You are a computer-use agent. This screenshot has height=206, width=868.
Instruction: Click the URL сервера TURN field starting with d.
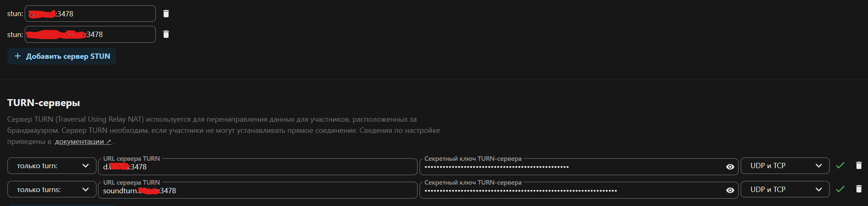pos(258,167)
